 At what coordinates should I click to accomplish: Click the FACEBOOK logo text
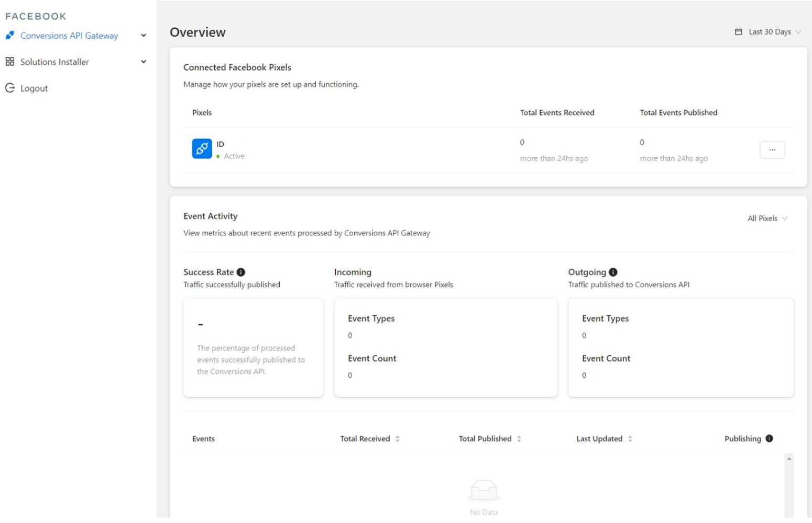tap(36, 16)
